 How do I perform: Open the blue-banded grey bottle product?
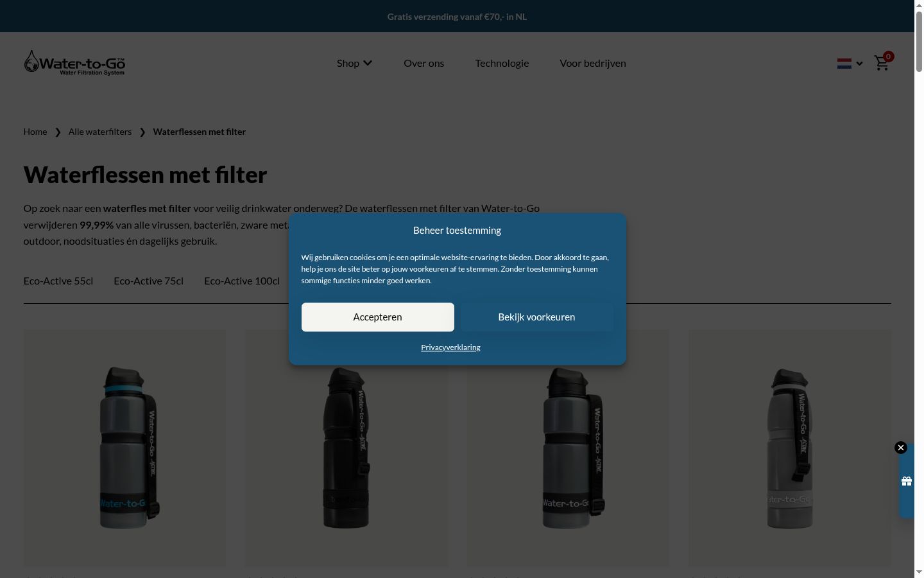125,448
